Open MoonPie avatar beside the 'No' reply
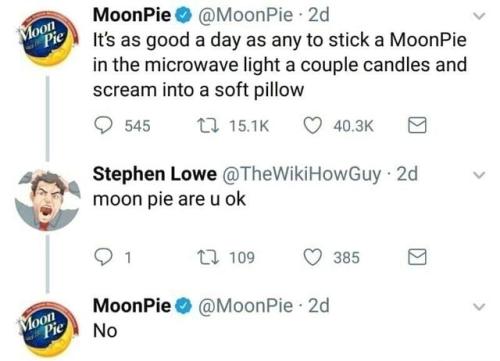Image resolution: width=500 pixels, height=361 pixels. [48, 328]
